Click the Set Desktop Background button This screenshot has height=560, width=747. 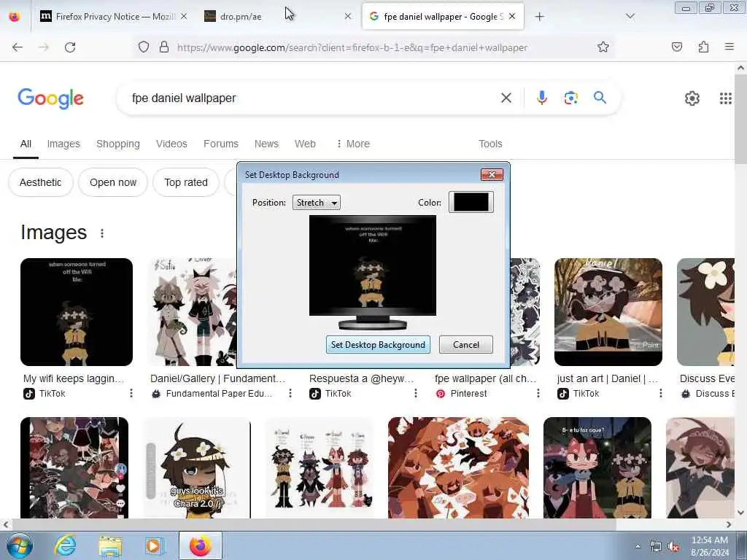(378, 345)
